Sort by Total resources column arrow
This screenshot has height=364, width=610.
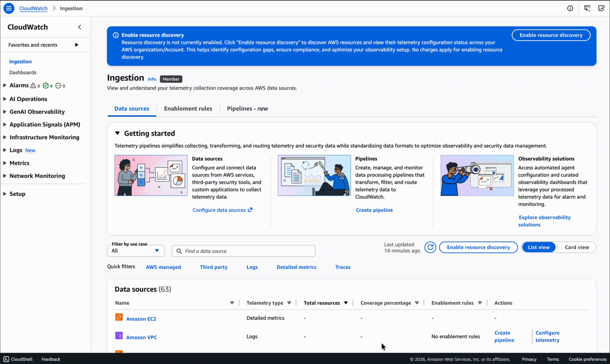(346, 303)
